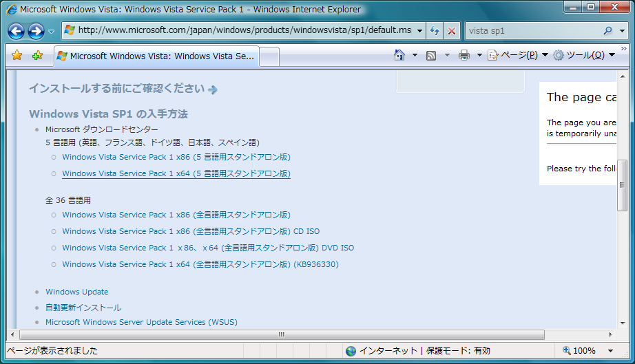635x364 pixels.
Task: Click the address bar URL field
Action: point(244,30)
